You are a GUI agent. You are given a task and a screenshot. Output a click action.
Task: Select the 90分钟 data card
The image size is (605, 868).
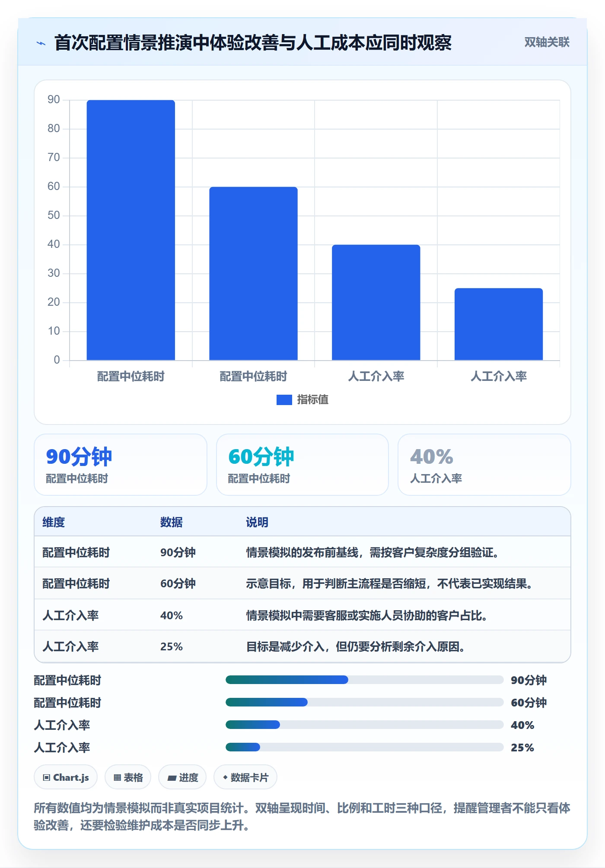coord(121,465)
